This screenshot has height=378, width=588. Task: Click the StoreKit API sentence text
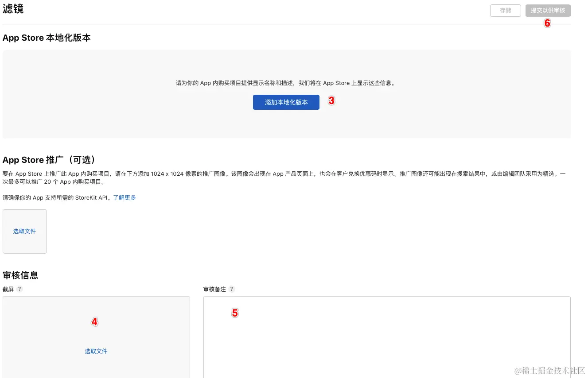pyautogui.click(x=57, y=198)
